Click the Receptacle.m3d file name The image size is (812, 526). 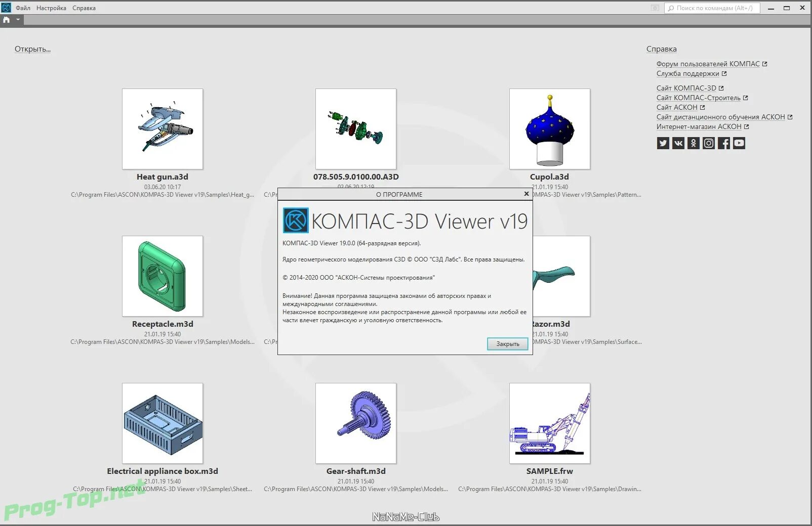pos(163,324)
